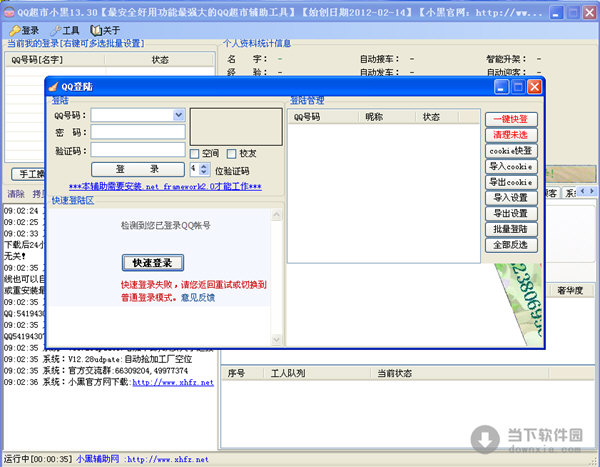Open the 登录 menu with key icon
Image resolution: width=600 pixels, height=467 pixels.
24,30
